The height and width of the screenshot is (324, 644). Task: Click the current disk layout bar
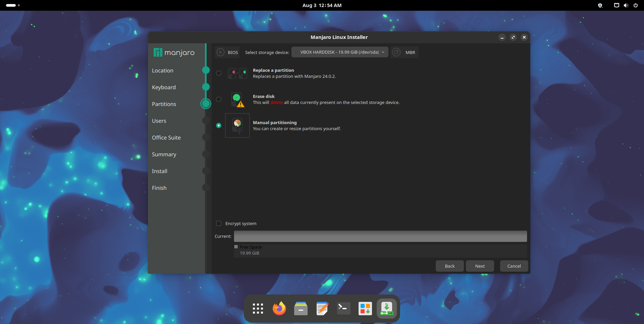[380, 236]
